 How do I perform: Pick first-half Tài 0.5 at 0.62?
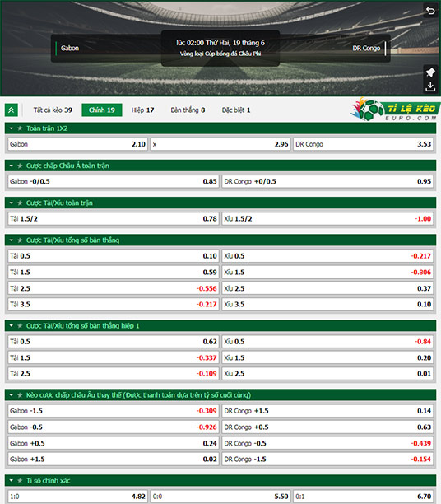pos(114,342)
